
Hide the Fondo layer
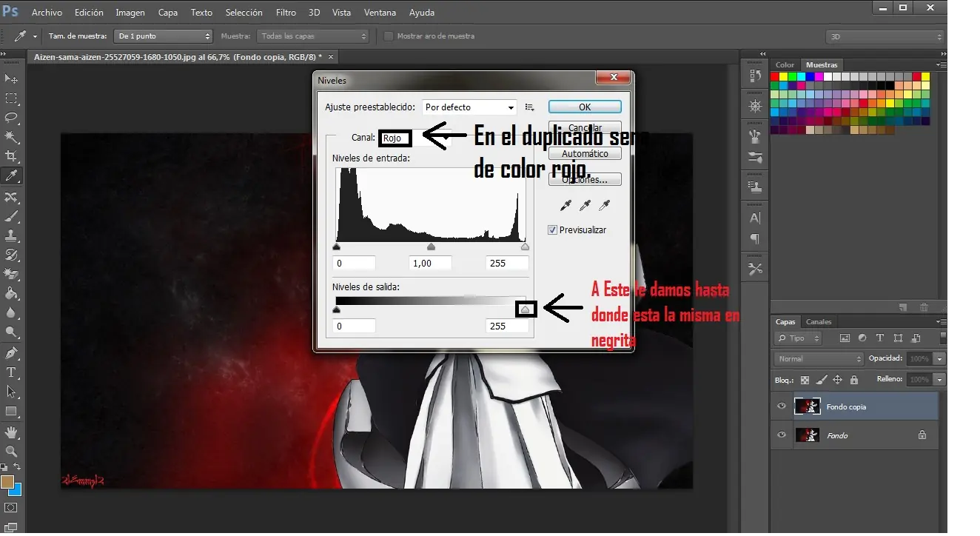pyautogui.click(x=782, y=435)
